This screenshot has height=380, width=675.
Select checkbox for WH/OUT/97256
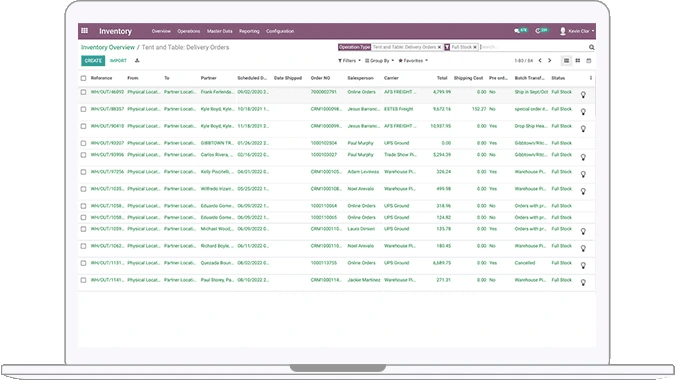[x=84, y=172]
